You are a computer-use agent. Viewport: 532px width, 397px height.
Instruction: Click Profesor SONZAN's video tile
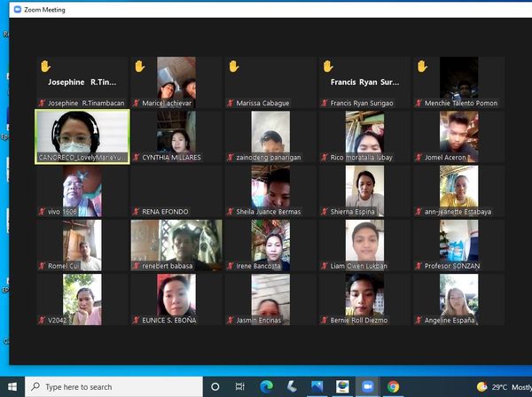coord(458,245)
